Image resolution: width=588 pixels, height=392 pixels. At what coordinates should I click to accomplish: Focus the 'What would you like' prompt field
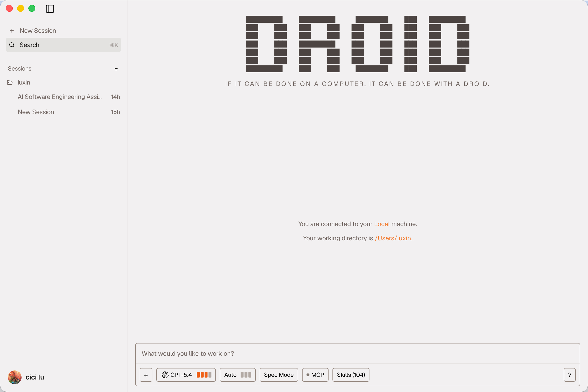[x=357, y=354]
